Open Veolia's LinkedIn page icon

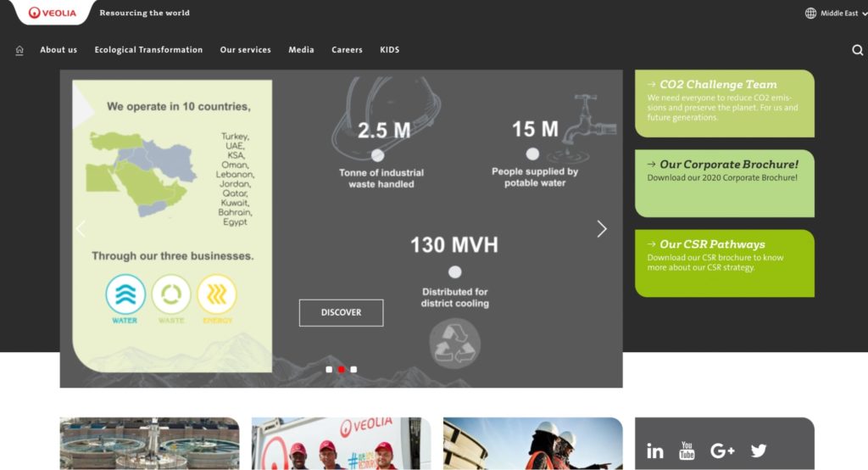655,450
